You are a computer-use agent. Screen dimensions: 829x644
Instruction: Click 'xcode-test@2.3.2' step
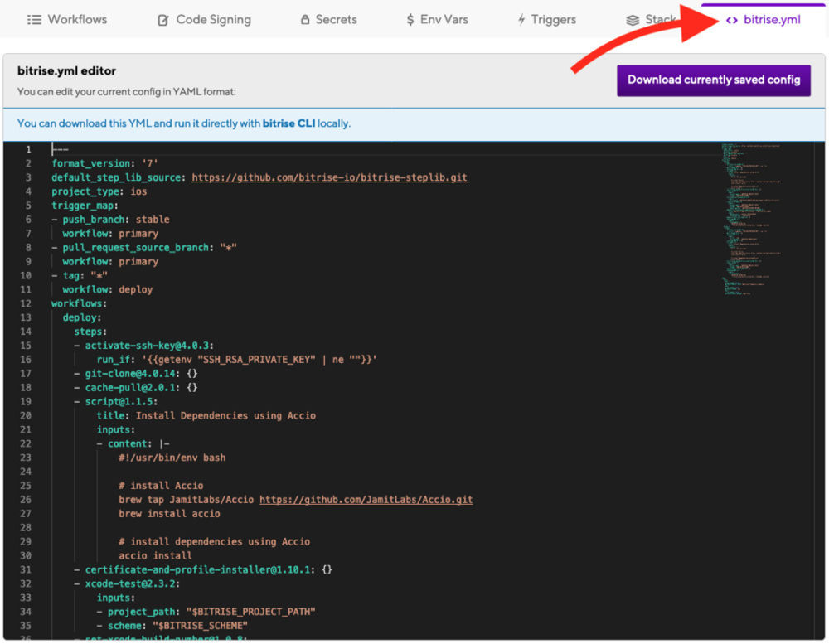pos(130,583)
